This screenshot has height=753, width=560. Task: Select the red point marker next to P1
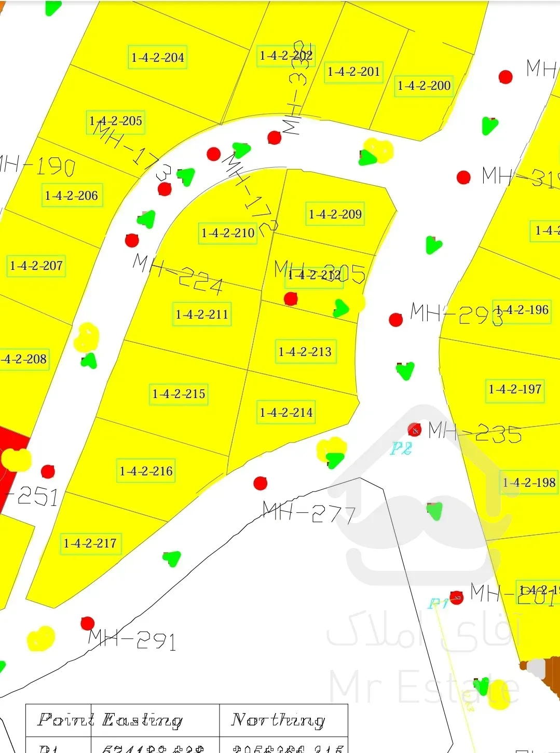[456, 598]
